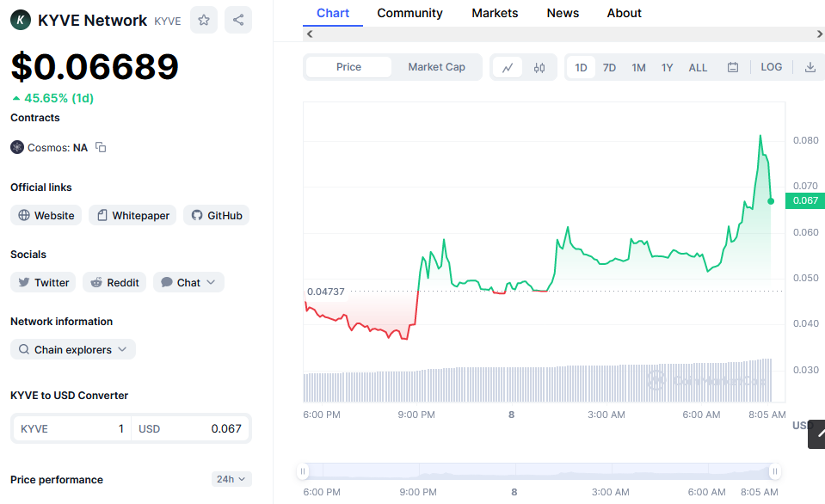This screenshot has width=825, height=504.
Task: Open the Chart tab
Action: tap(333, 13)
